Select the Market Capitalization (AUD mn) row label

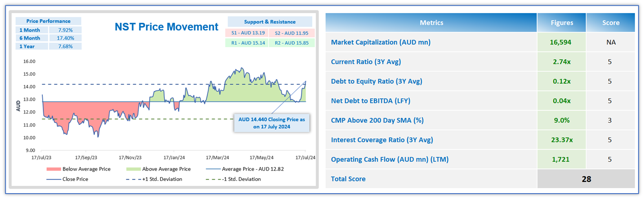[381, 42]
